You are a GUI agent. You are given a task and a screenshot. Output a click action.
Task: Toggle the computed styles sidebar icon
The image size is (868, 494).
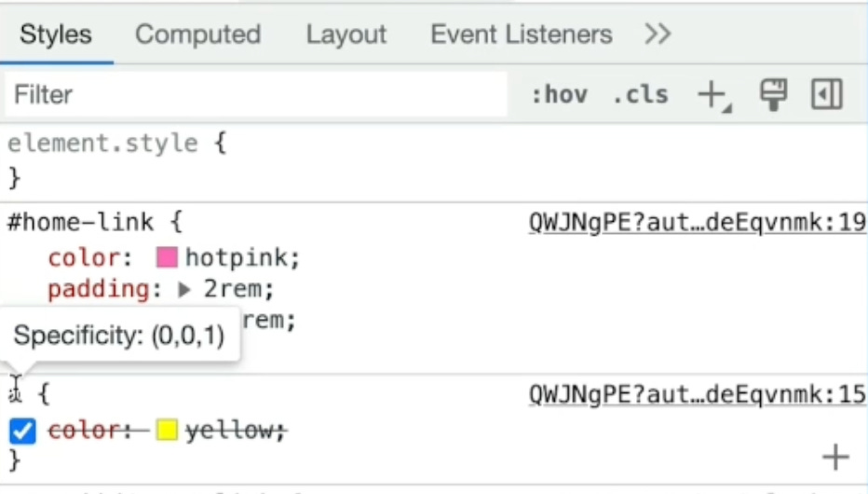click(x=827, y=94)
